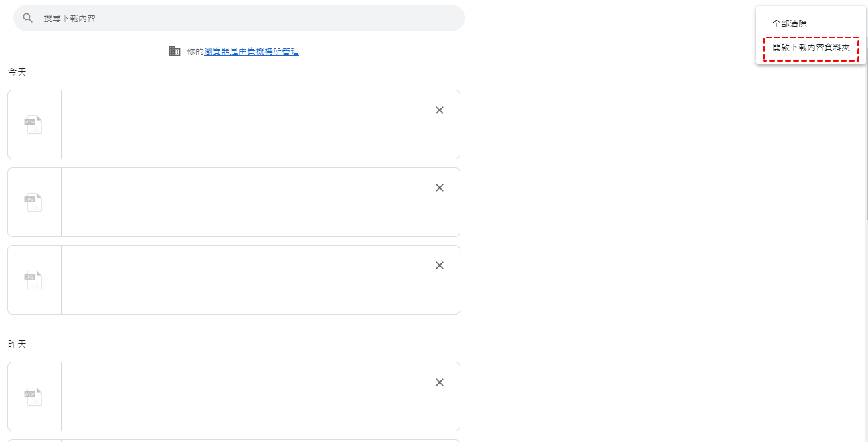Image resolution: width=868 pixels, height=442 pixels.
Task: Click the organization building icon
Action: [175, 51]
